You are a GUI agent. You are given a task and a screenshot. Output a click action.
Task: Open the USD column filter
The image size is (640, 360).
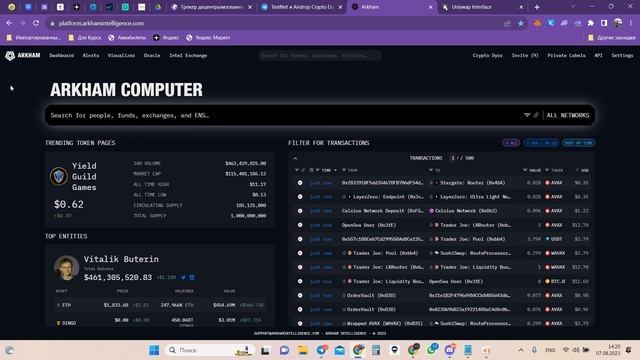577,170
